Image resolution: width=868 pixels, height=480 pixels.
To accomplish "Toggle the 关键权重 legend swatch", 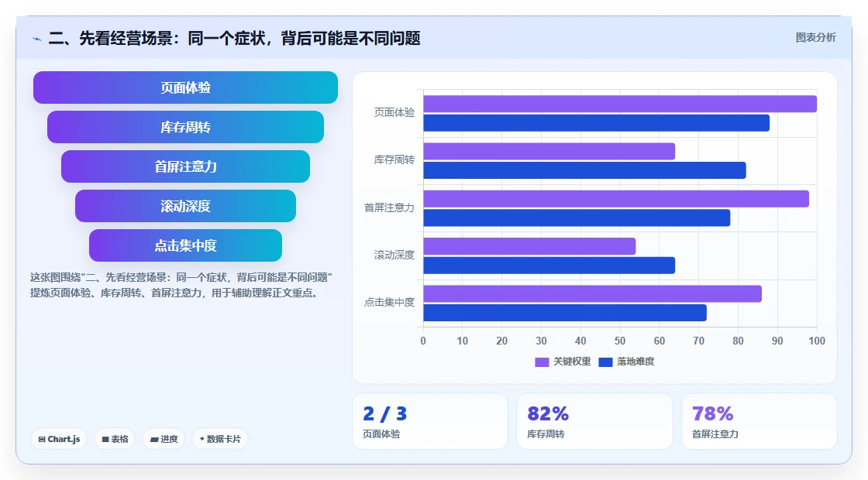I will [x=542, y=362].
